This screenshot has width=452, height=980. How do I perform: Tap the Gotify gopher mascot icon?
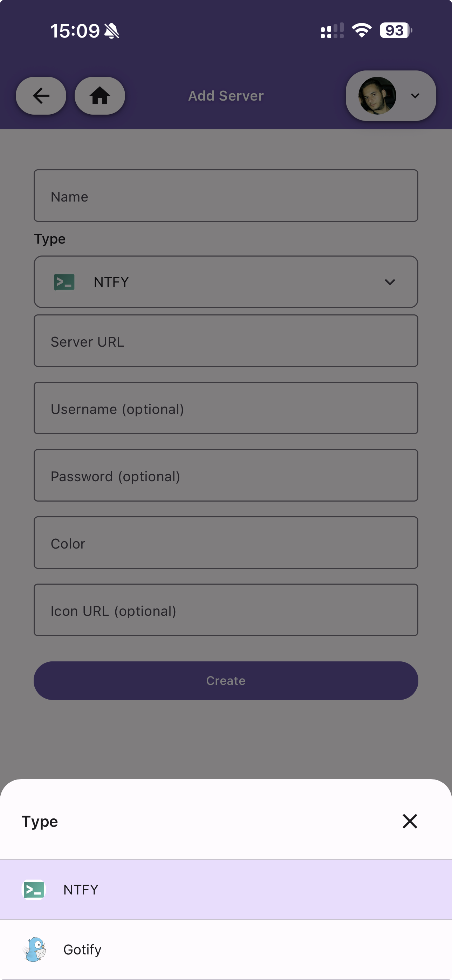(x=35, y=950)
